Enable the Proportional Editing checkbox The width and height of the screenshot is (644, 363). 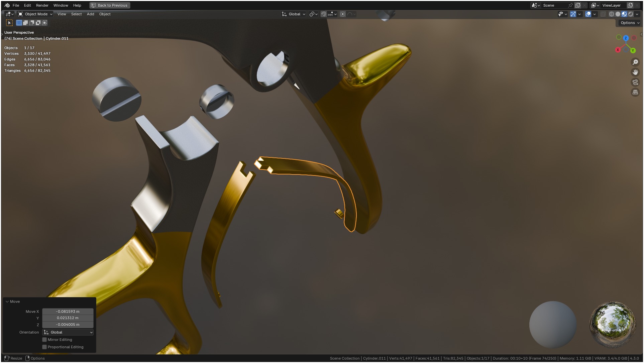click(44, 347)
